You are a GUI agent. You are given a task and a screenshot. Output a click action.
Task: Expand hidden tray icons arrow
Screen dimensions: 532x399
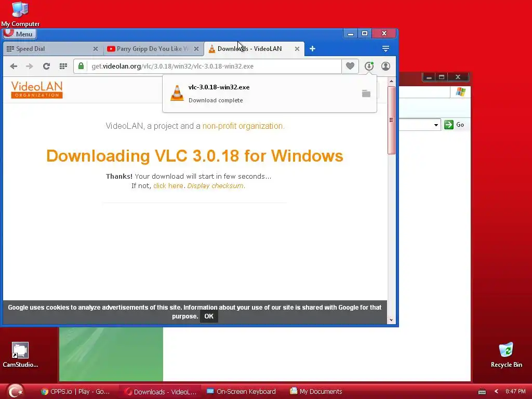coord(496,392)
